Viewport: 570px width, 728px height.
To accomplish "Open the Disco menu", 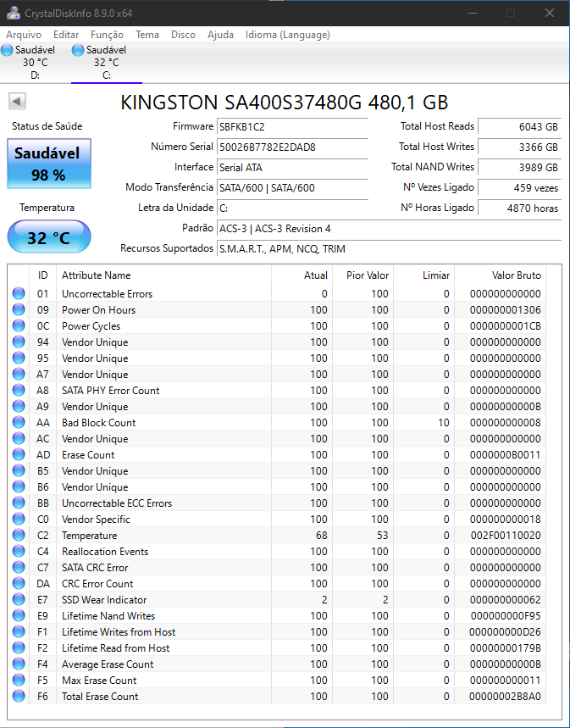I will 183,35.
